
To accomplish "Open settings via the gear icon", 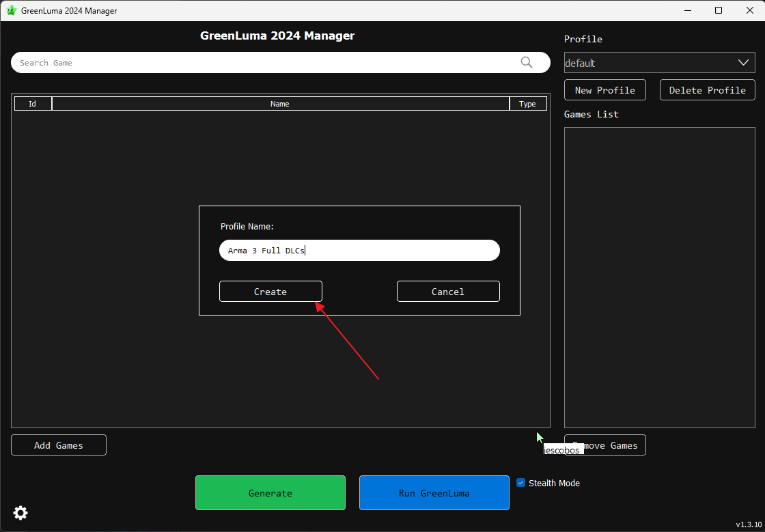I will 20,513.
